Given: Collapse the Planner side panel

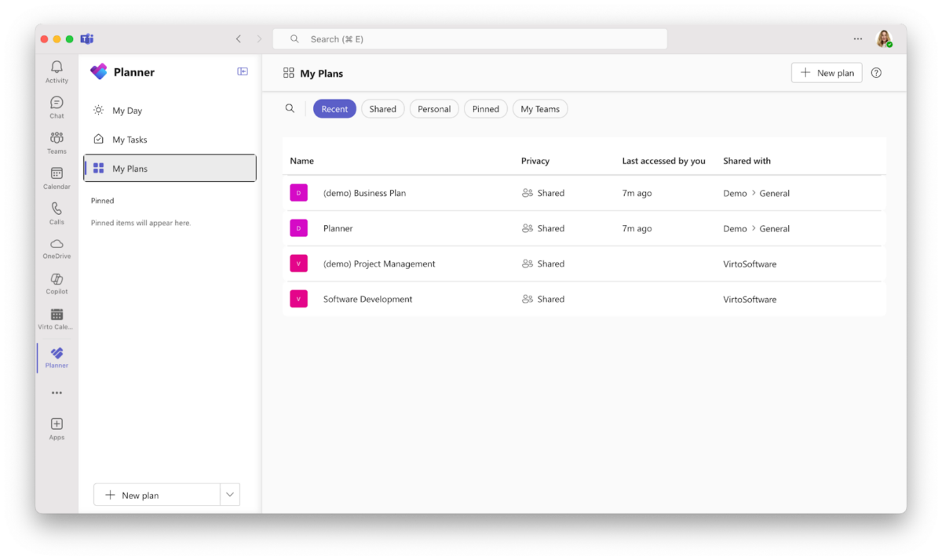Looking at the screenshot, I should click(243, 71).
